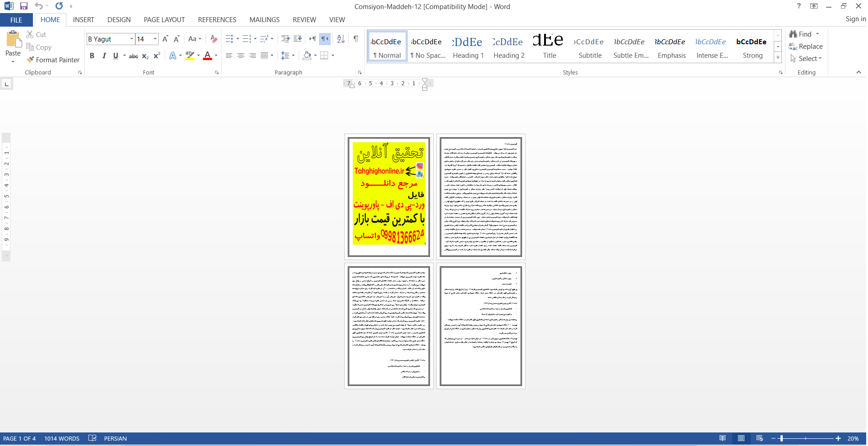Open the font name dropdown
Viewport: 868px width, 446px height.
tap(132, 39)
